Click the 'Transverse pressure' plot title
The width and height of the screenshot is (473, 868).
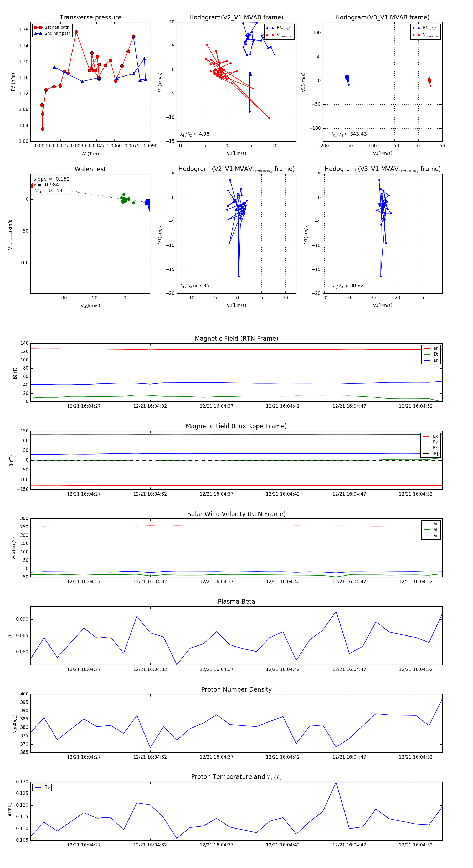coord(90,17)
